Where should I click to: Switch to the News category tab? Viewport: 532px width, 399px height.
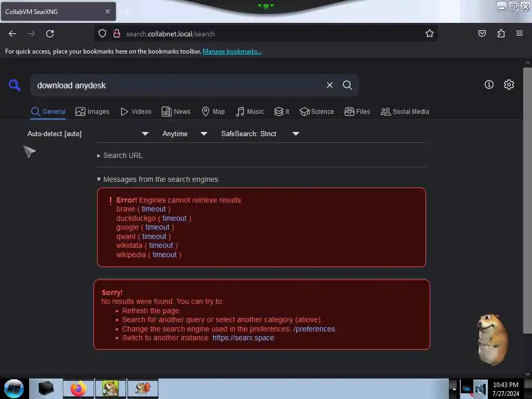pos(176,112)
